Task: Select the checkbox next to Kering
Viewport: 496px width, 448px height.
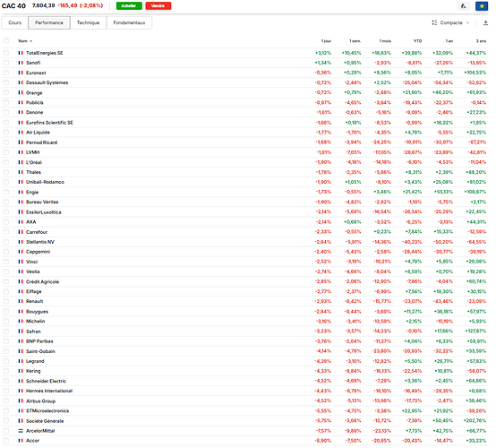Action: (x=6, y=371)
